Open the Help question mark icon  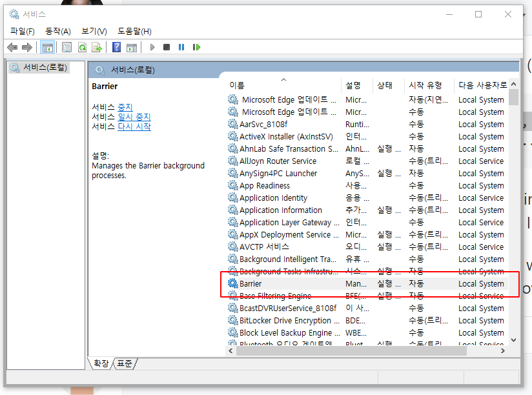click(116, 47)
